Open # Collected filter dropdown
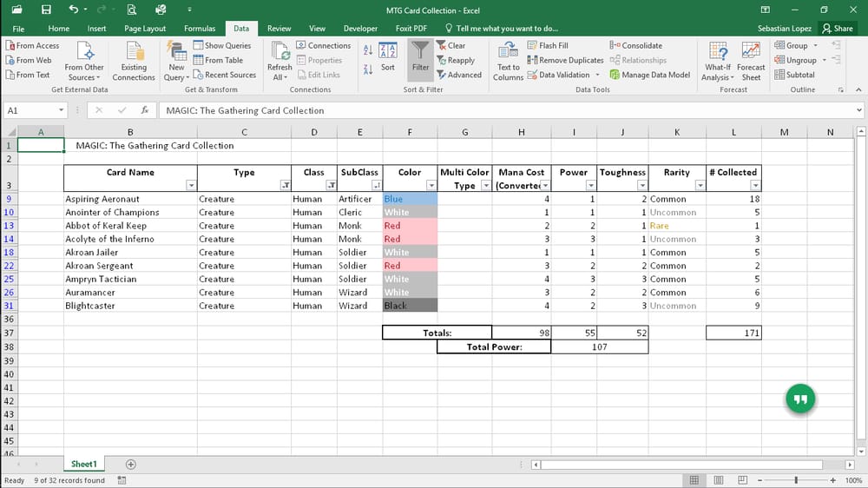The height and width of the screenshot is (488, 868). 755,186
